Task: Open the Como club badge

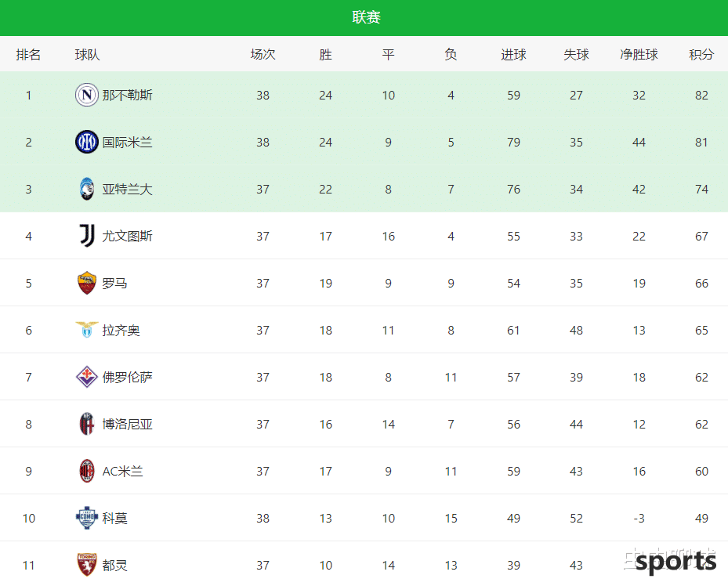Action: (87, 518)
